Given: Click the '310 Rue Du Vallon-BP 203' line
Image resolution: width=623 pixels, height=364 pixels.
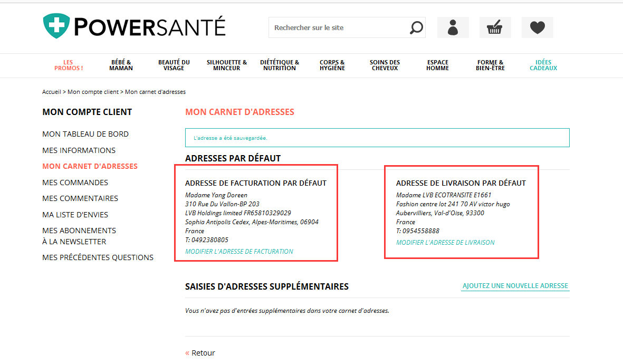Looking at the screenshot, I should pyautogui.click(x=222, y=204).
